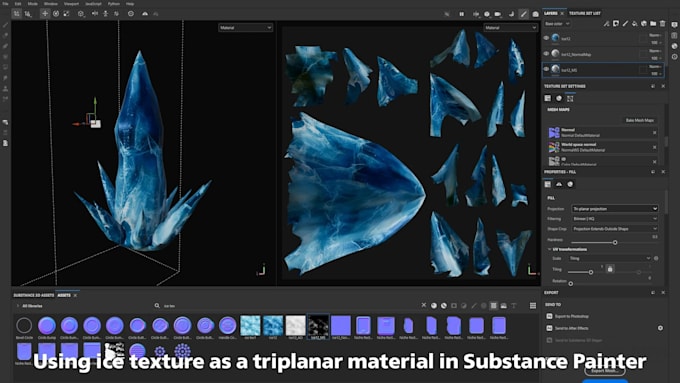Viewport: 680px width, 383px height.
Task: Open the Filtering dropdown in Fill
Action: tap(615, 219)
